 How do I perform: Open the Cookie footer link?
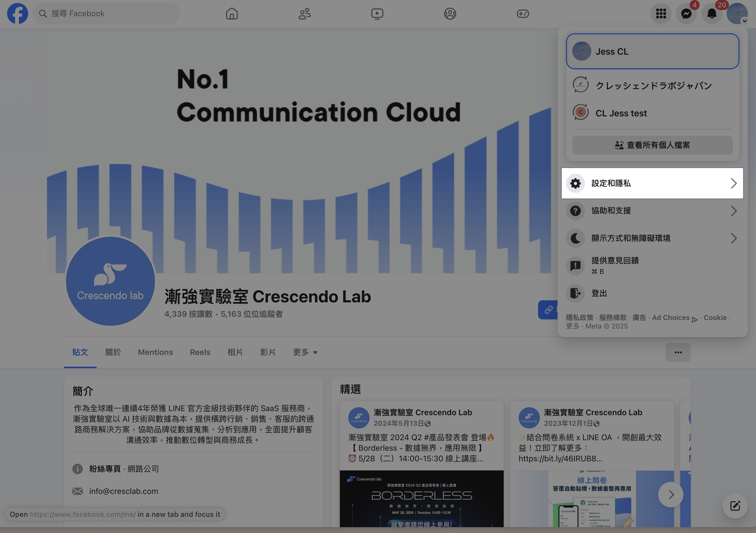tap(715, 318)
